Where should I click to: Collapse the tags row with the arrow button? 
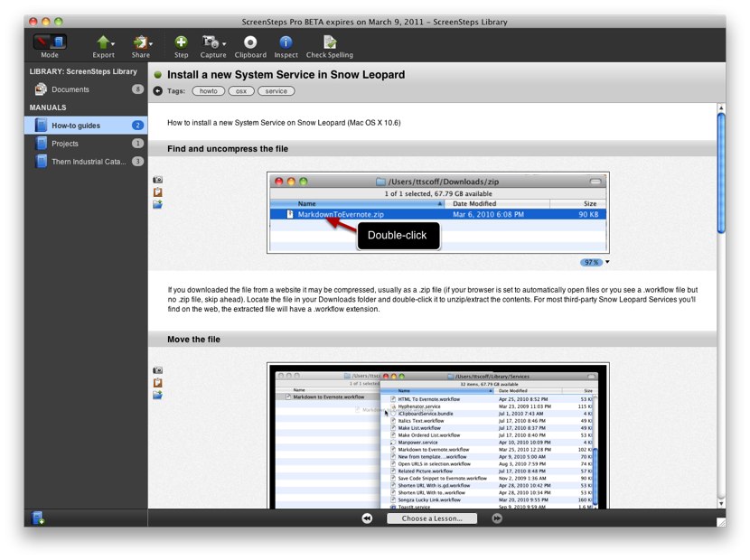[158, 91]
